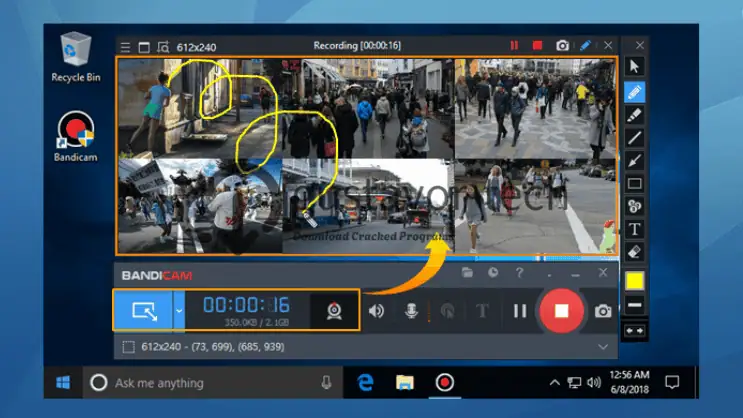Click the 00:00:16 recording timer
743x418 pixels.
pyautogui.click(x=246, y=305)
